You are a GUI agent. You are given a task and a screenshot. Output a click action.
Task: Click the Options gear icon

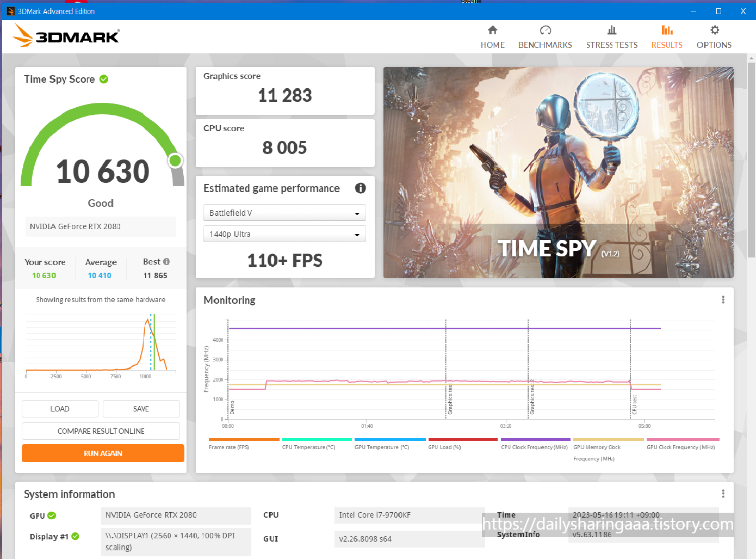click(x=714, y=30)
